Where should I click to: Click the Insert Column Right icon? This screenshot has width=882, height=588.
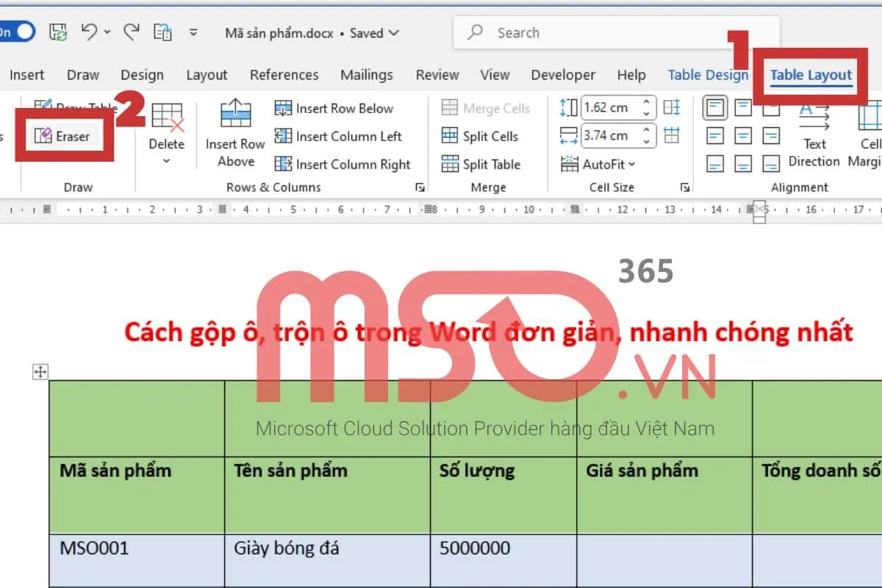284,164
